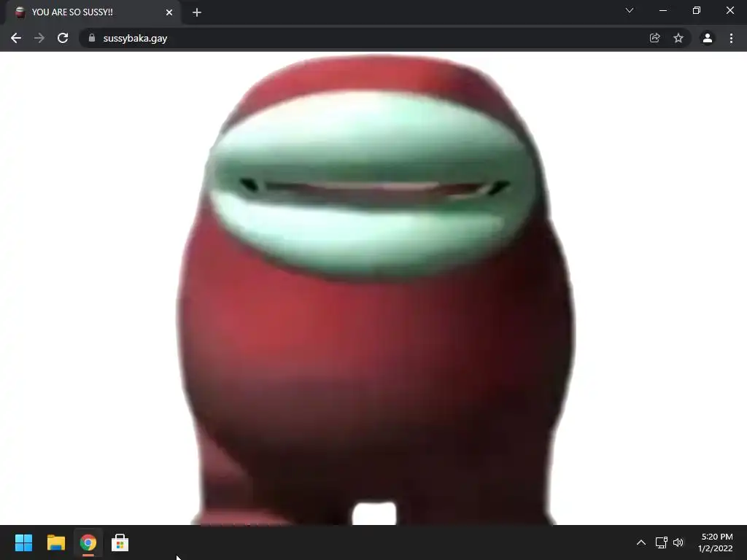Share this page using the share icon
Viewport: 747px width, 560px height.
654,38
